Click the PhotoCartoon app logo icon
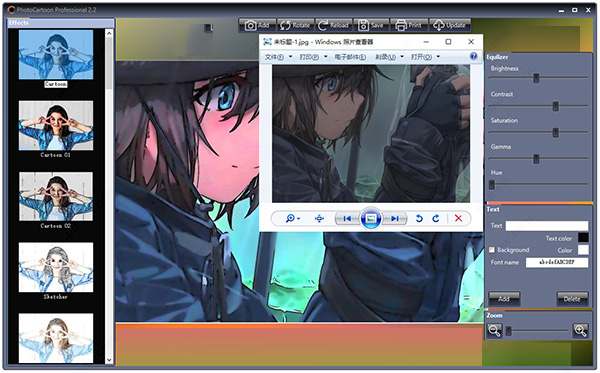600x373 pixels. 11,10
